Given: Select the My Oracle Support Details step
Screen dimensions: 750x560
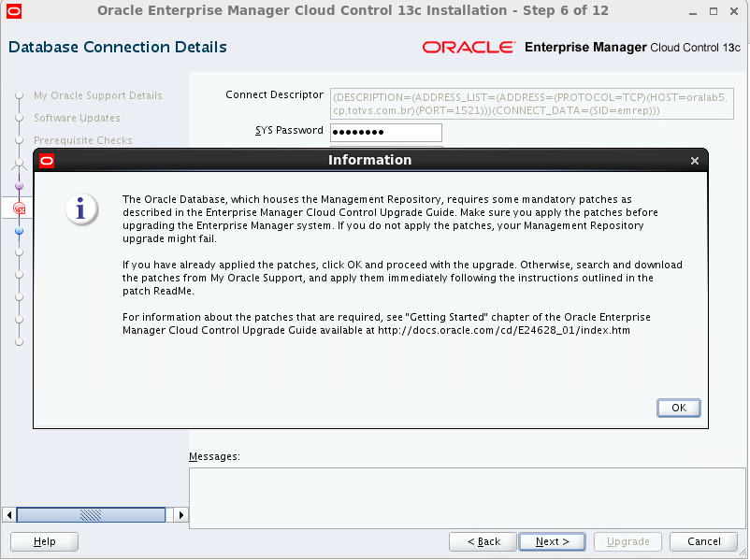Looking at the screenshot, I should coord(98,95).
